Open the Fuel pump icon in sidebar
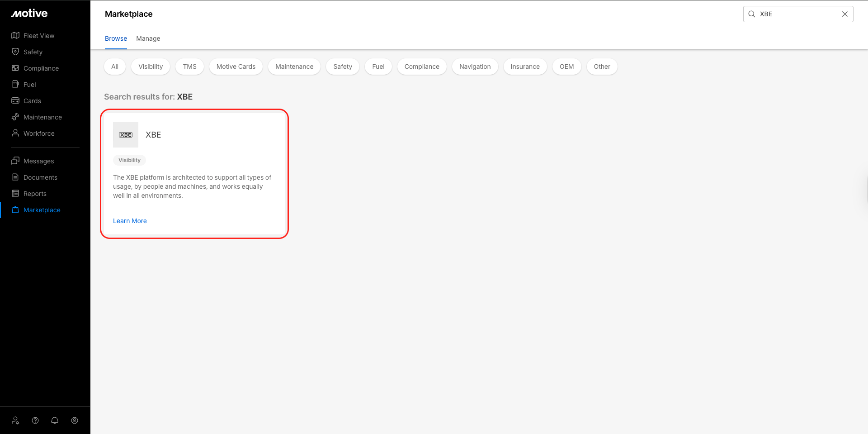The image size is (868, 434). (15, 84)
